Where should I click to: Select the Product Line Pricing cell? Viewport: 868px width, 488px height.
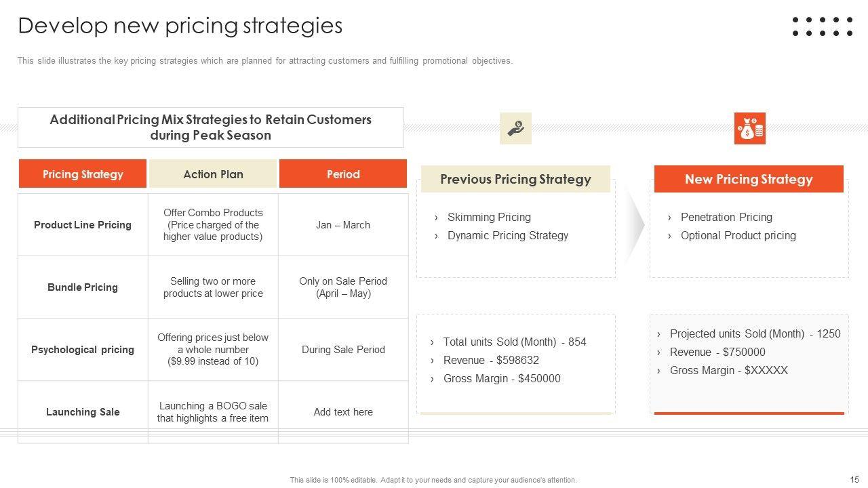[83, 225]
